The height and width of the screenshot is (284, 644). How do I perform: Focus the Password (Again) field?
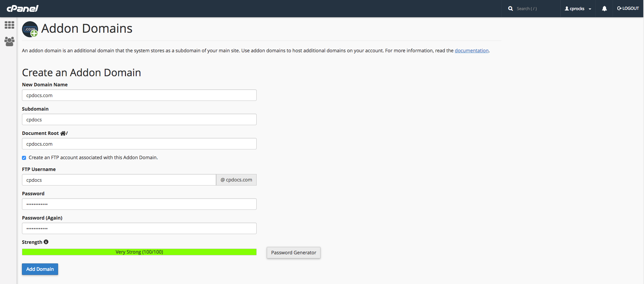(x=139, y=228)
